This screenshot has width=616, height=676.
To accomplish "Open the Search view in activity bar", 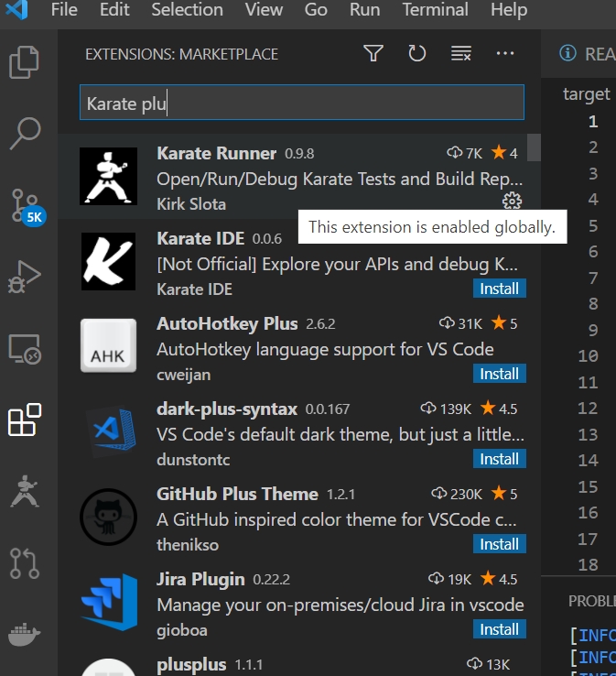I will [x=25, y=133].
